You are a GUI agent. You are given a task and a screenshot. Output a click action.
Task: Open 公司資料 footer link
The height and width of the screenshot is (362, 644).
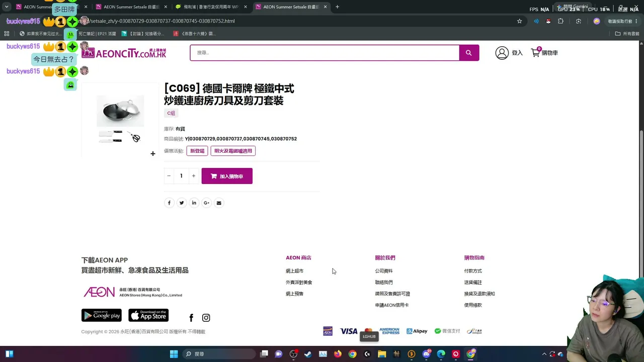click(x=383, y=271)
